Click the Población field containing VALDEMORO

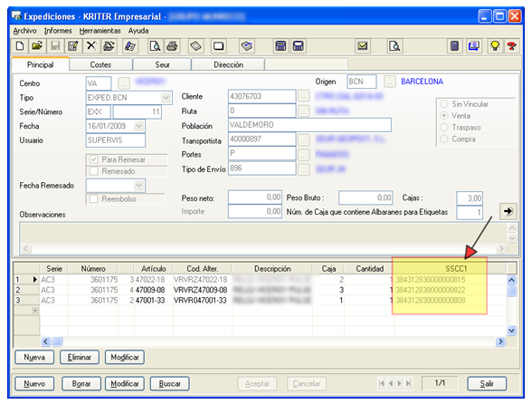pos(309,125)
